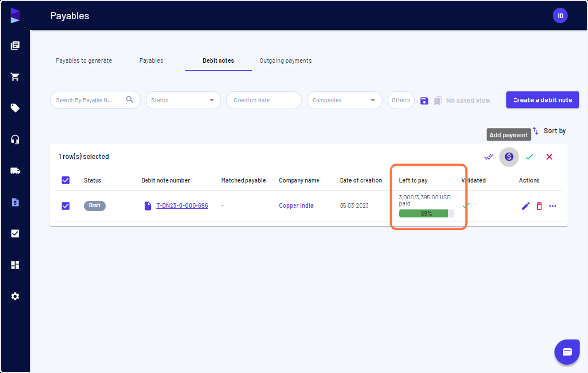Click the 3,000/3,395.00 USD paid text
This screenshot has height=373, width=588.
point(425,200)
